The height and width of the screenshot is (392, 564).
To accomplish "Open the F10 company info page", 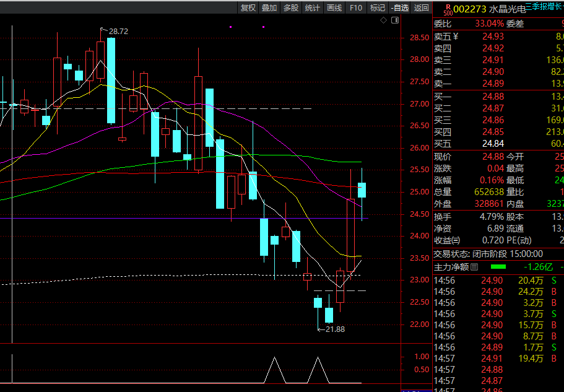I will click(356, 8).
